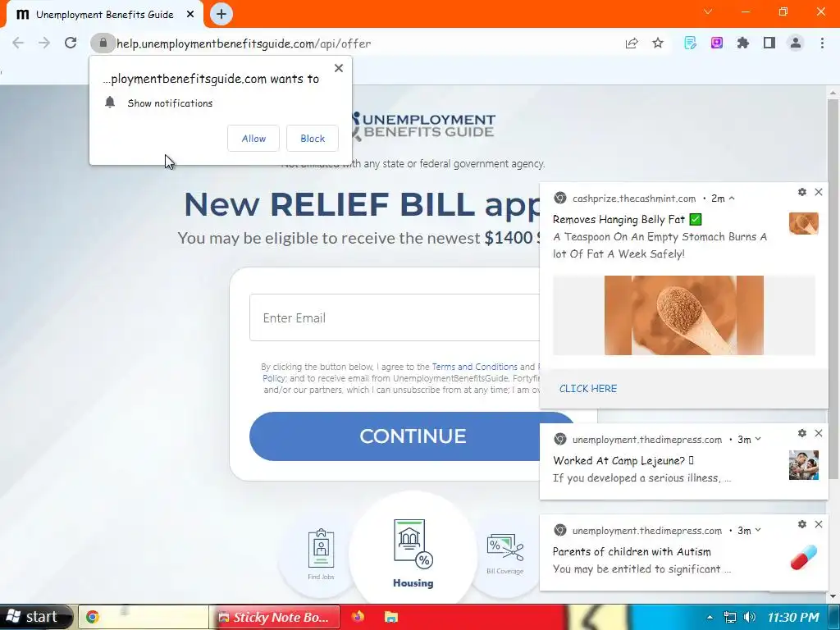Click the browser back arrow

tap(18, 43)
